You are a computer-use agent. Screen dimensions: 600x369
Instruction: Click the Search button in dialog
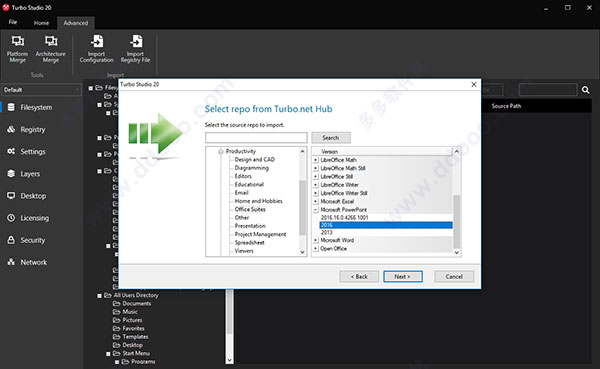click(331, 138)
